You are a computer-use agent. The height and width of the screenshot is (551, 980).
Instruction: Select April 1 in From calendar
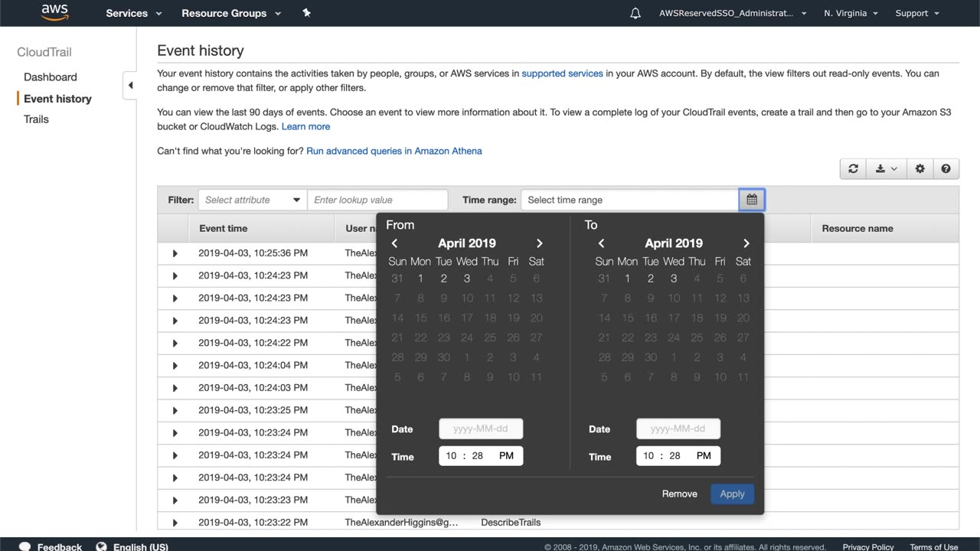420,279
